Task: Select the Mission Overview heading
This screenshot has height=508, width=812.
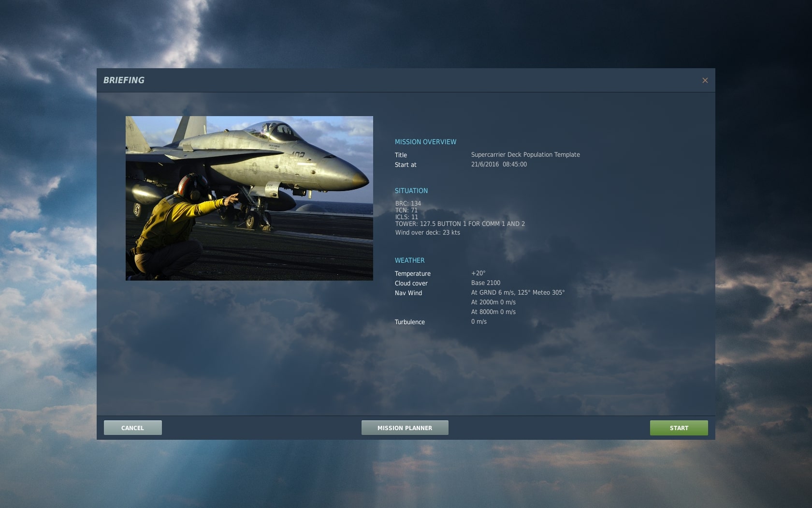Action: click(425, 142)
